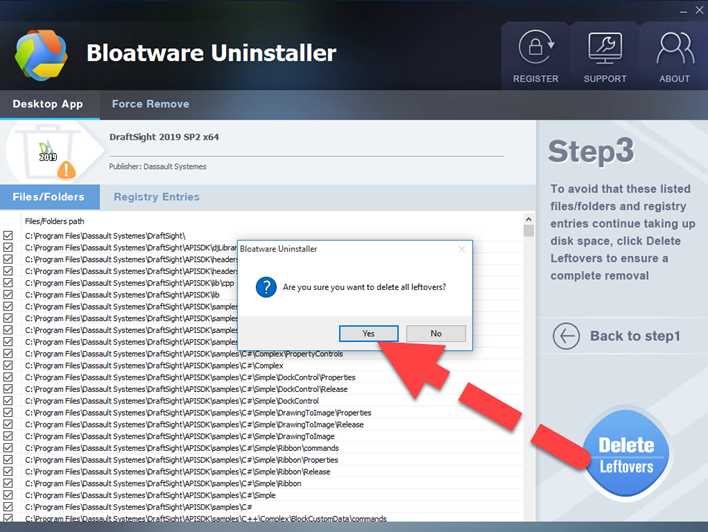Viewport: 708px width, 532px height.
Task: Uncheck the APISDK\samples\C# row checkbox
Action: pos(8,507)
